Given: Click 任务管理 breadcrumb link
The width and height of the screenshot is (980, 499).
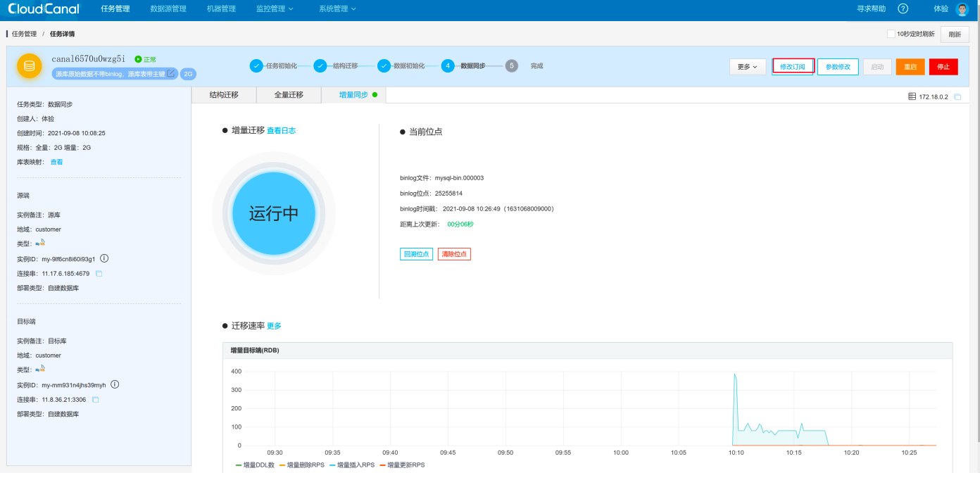Looking at the screenshot, I should click(24, 34).
